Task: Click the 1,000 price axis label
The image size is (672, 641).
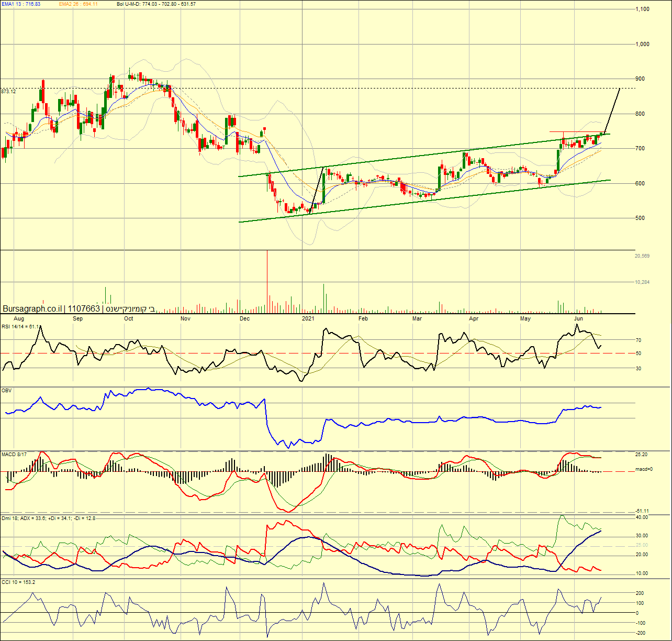Action: pos(642,44)
